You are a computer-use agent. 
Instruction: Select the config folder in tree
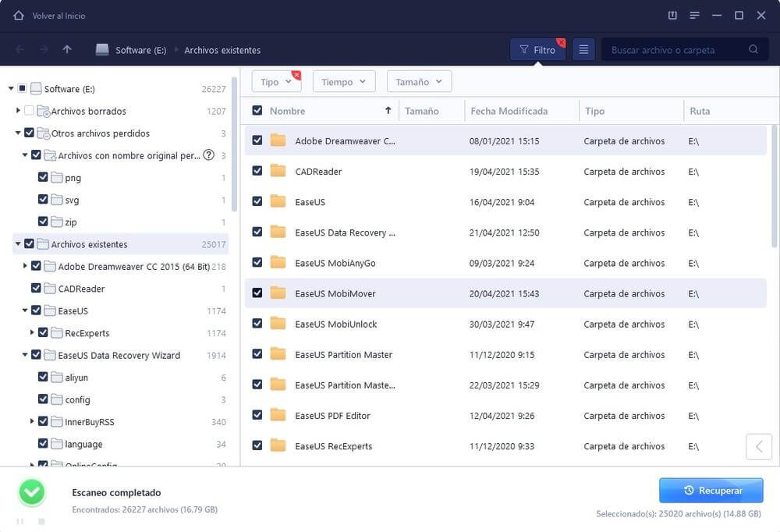(77, 399)
